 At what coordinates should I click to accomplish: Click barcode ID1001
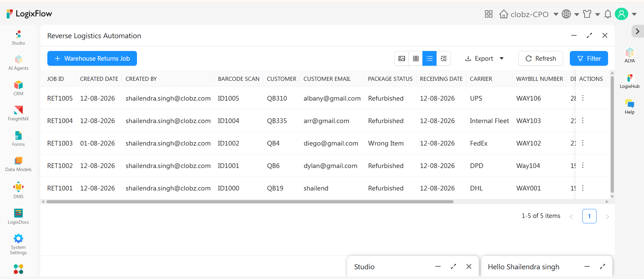(x=228, y=166)
